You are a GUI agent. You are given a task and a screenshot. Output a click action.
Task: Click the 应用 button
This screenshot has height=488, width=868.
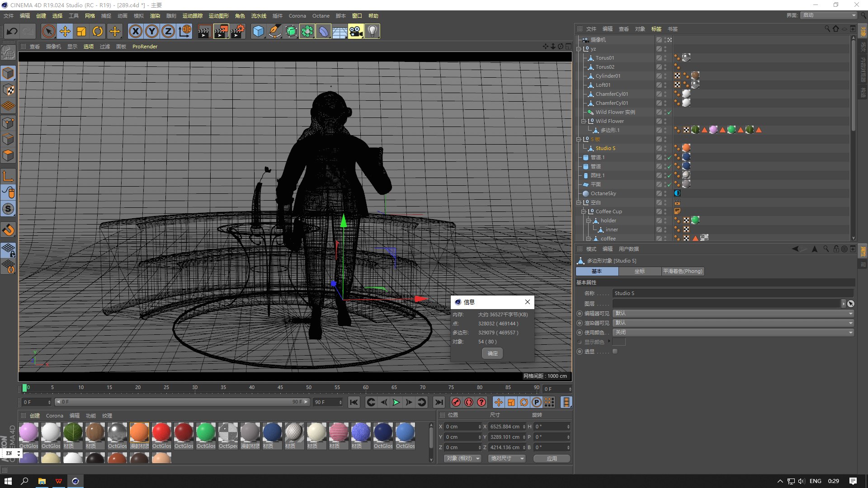pos(552,458)
